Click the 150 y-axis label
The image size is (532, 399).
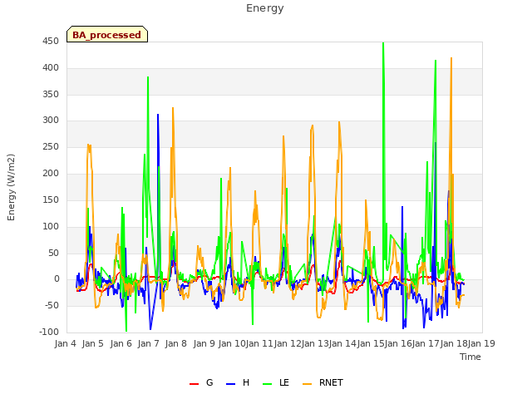51,199
